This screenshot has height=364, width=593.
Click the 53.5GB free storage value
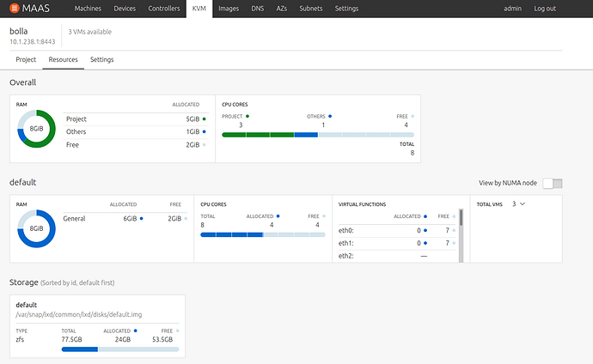click(x=162, y=339)
